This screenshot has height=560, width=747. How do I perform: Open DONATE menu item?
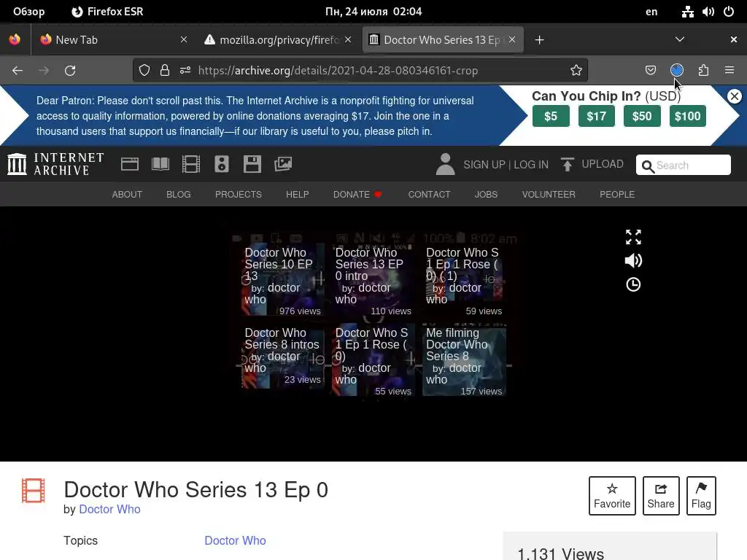tap(357, 194)
